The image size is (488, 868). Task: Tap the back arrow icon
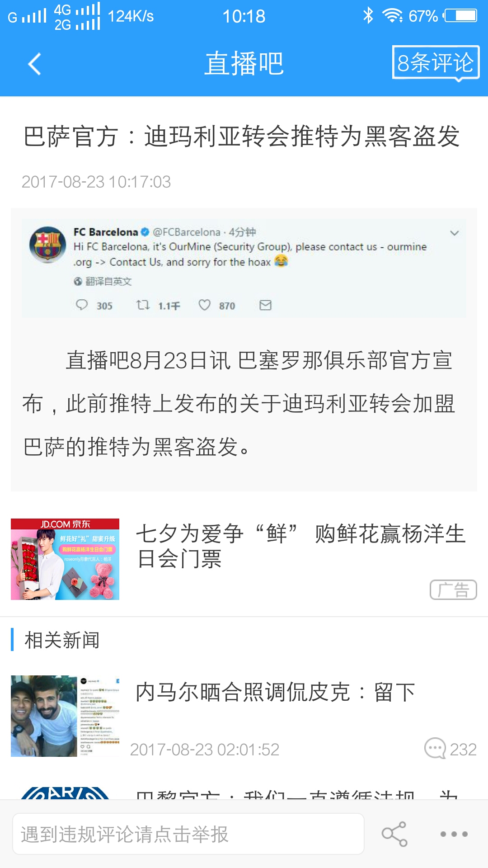pos(34,64)
